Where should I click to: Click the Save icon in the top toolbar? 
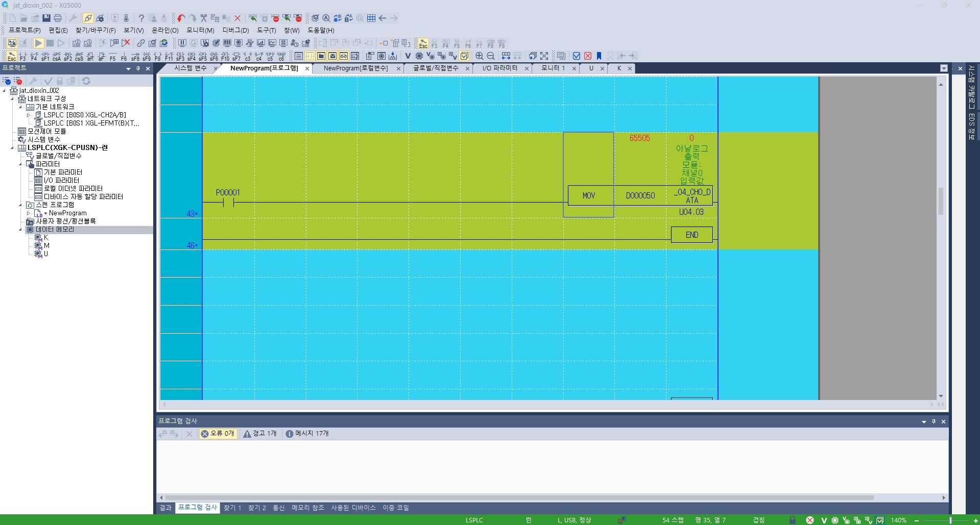46,18
